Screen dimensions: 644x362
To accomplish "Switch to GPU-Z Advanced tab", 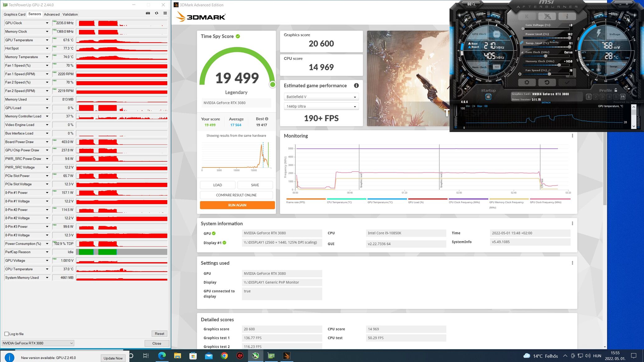I will [52, 14].
